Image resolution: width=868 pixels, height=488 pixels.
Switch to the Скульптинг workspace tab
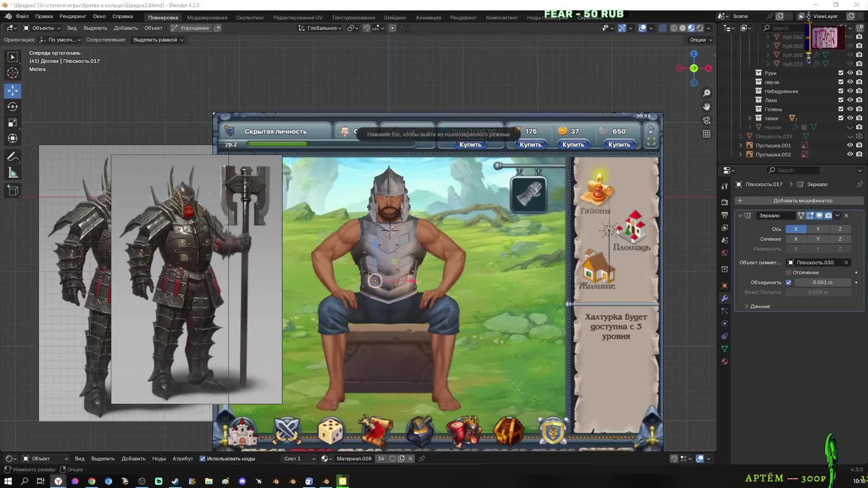(x=250, y=17)
